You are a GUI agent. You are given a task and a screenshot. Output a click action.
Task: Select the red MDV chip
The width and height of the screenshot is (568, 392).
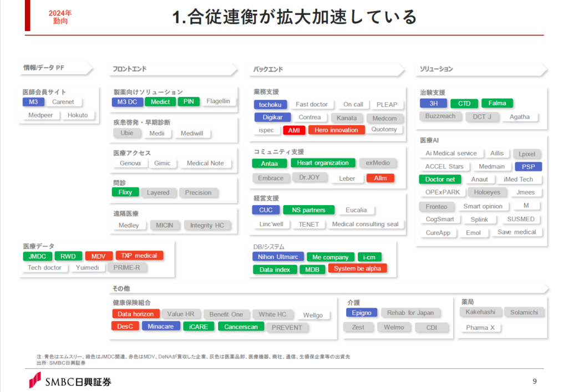(x=99, y=256)
